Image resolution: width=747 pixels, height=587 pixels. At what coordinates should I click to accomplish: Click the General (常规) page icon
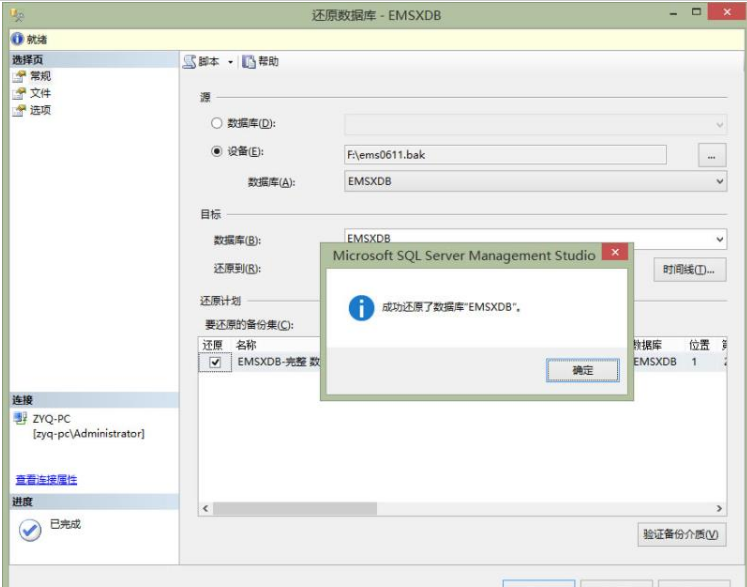coord(19,76)
